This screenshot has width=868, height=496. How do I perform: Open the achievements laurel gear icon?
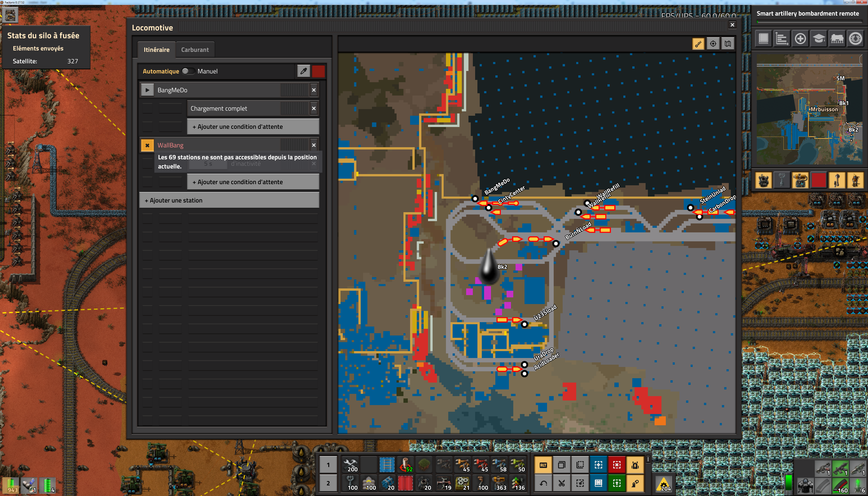coord(855,39)
